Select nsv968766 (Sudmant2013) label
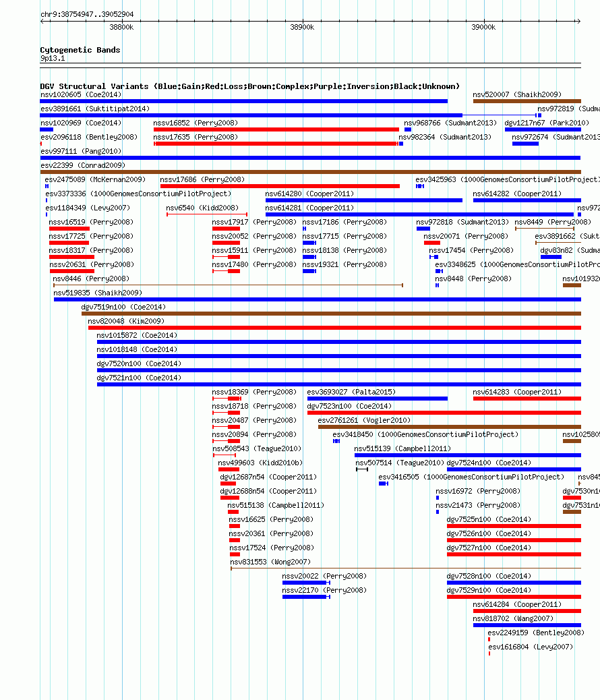The height and width of the screenshot is (700, 600). (x=450, y=123)
